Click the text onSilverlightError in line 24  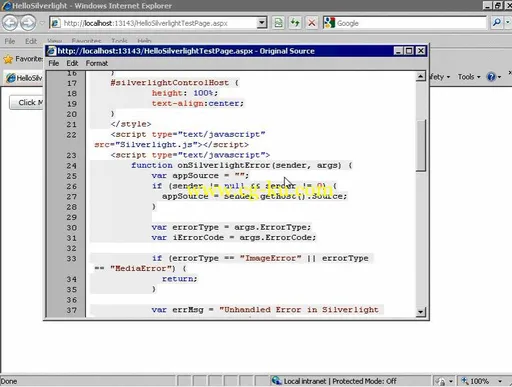click(x=223, y=165)
